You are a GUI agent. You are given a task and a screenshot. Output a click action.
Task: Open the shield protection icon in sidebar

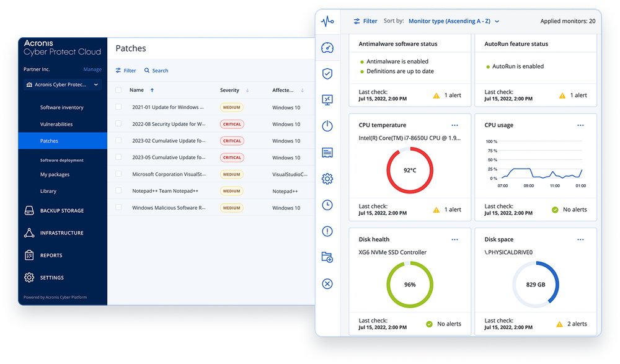click(327, 74)
